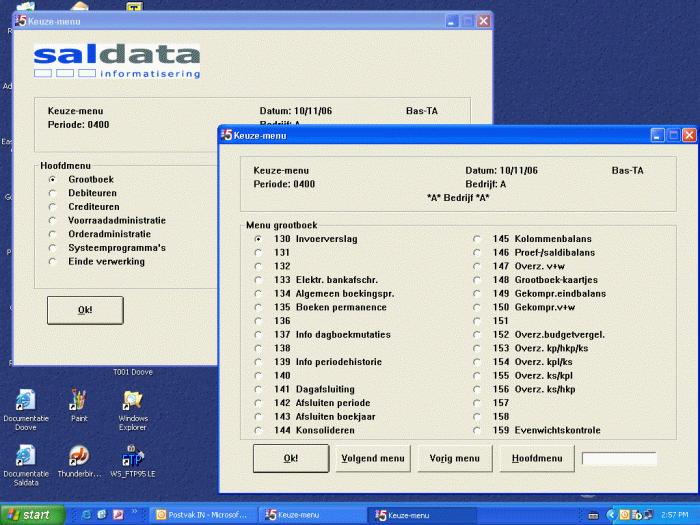The image size is (700, 525).
Task: Select the 142 Afsluiten periode option
Action: (259, 403)
